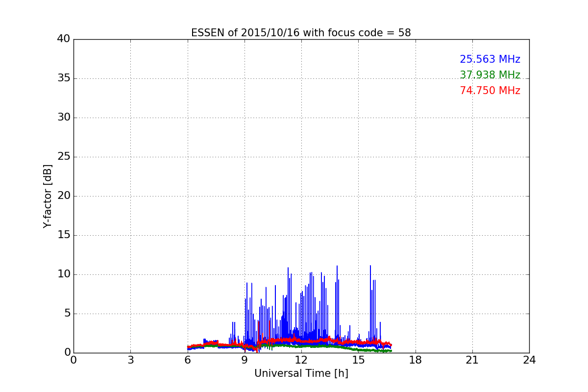The height and width of the screenshot is (392, 588).
Task: Click the chart title mentioning ESSEN 2015/10/16
Action: tap(301, 33)
